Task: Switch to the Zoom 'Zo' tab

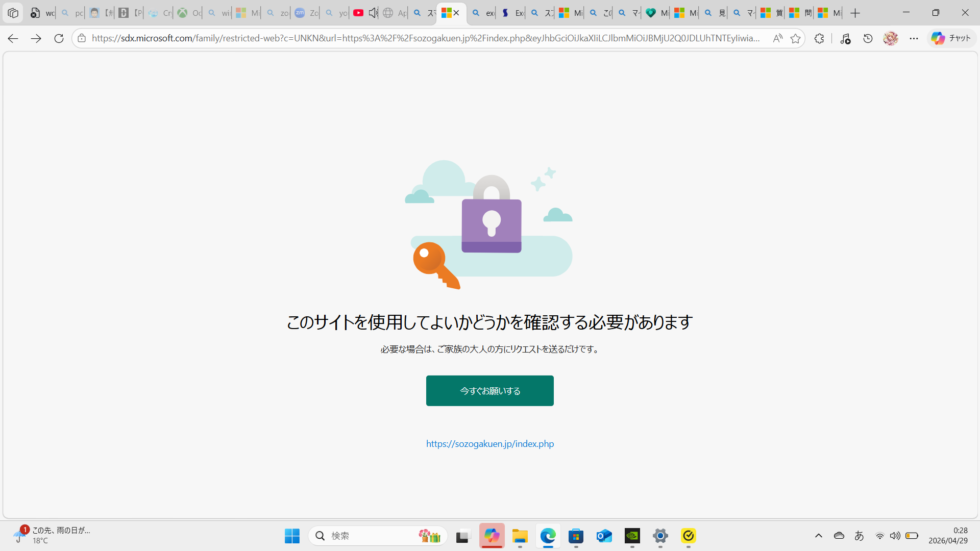Action: tap(306, 13)
